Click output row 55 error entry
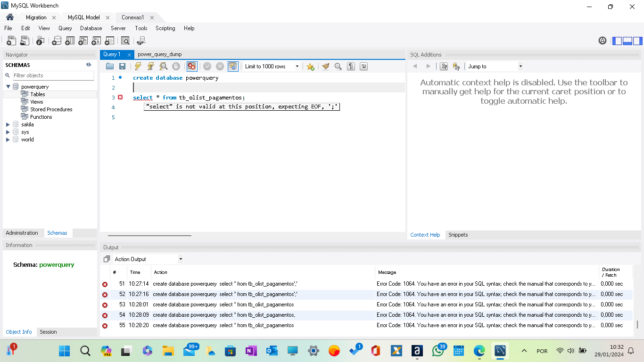 click(x=366, y=325)
